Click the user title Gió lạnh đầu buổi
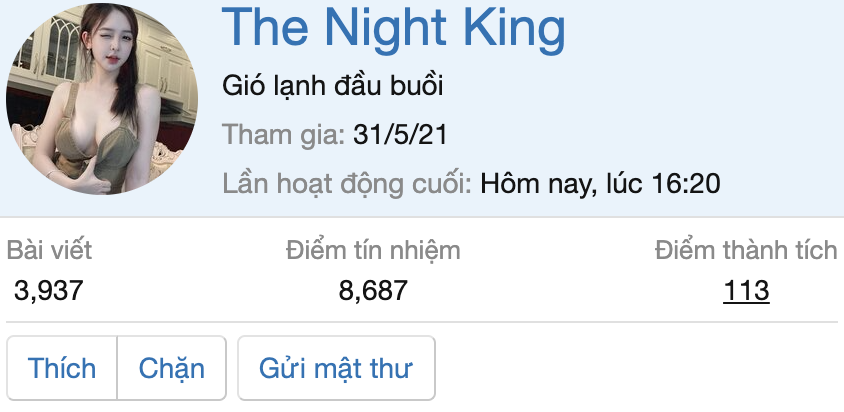This screenshot has height=412, width=844. [x=332, y=87]
